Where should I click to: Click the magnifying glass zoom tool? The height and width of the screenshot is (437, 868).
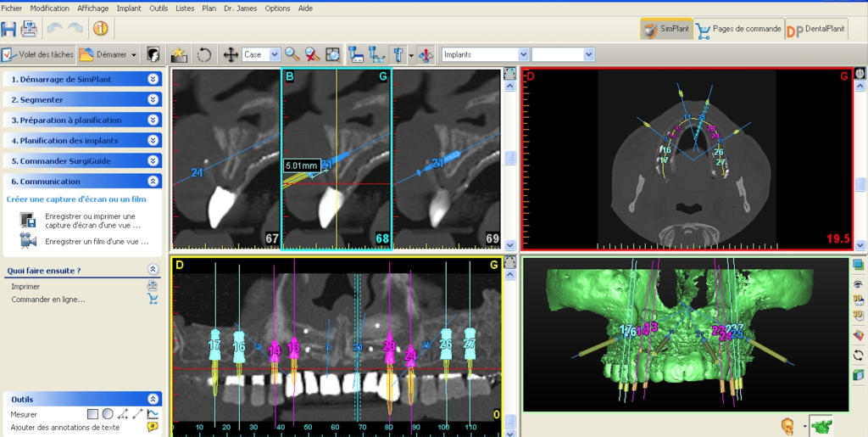tap(292, 54)
